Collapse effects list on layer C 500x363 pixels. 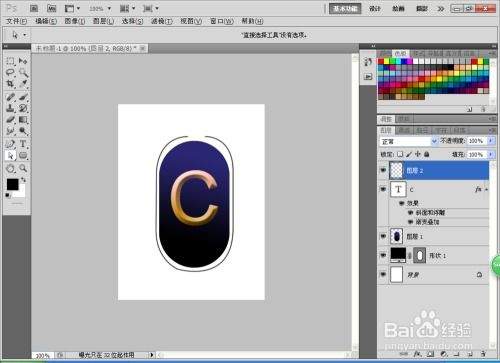486,190
